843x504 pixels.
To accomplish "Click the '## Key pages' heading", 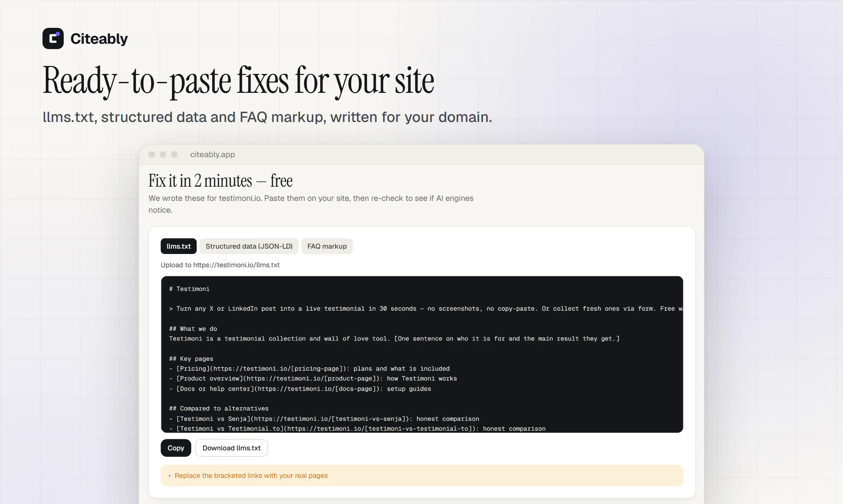I will (x=191, y=359).
